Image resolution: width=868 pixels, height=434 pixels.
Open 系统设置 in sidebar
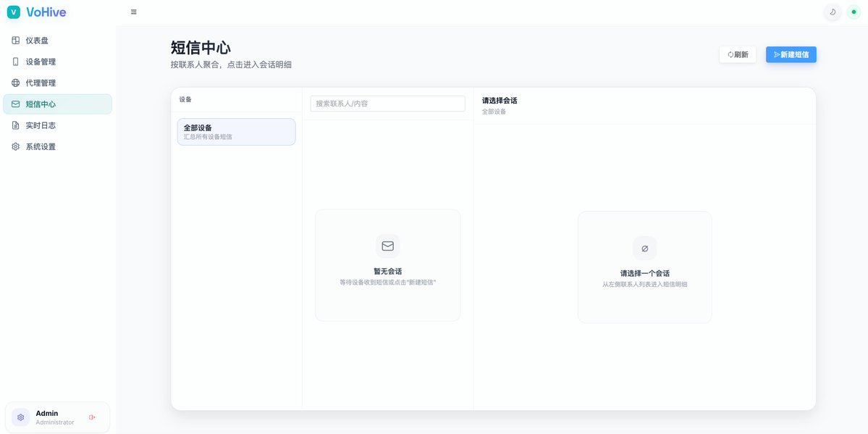[x=58, y=147]
